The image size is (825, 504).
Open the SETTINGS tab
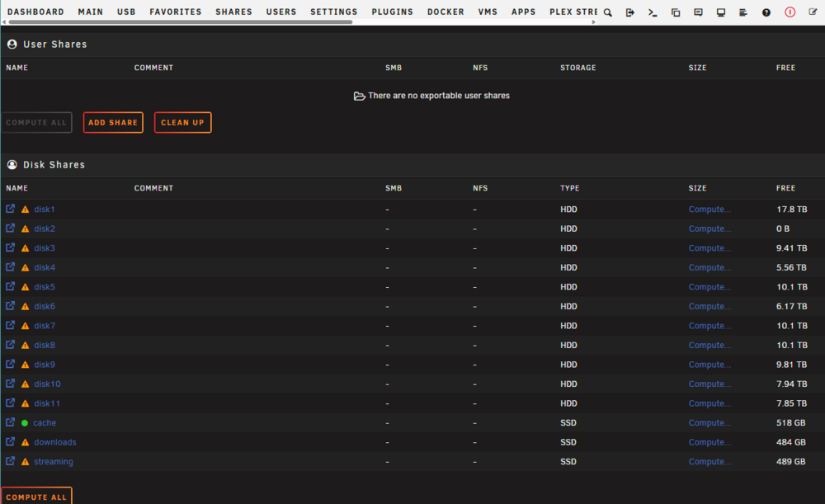(x=334, y=12)
